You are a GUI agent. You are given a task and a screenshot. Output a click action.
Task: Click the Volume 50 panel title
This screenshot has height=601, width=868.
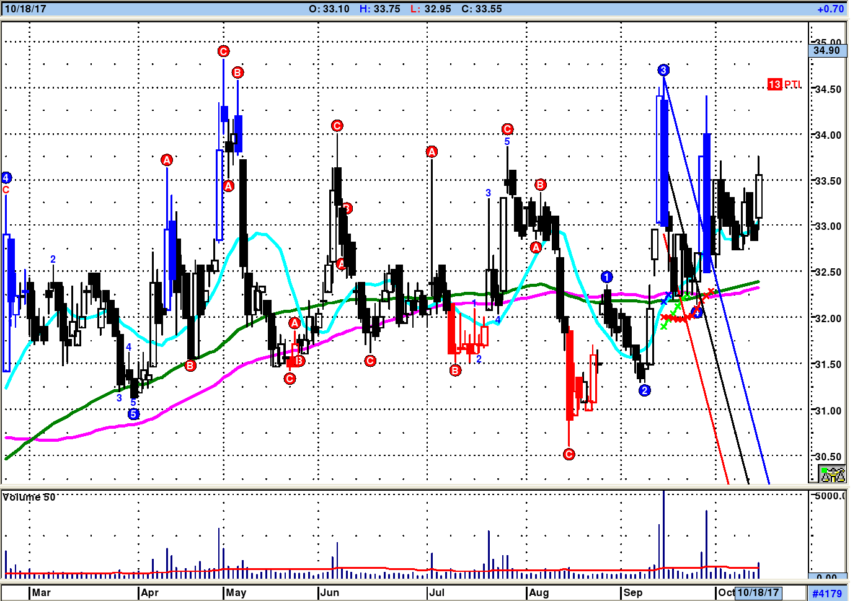pyautogui.click(x=29, y=497)
